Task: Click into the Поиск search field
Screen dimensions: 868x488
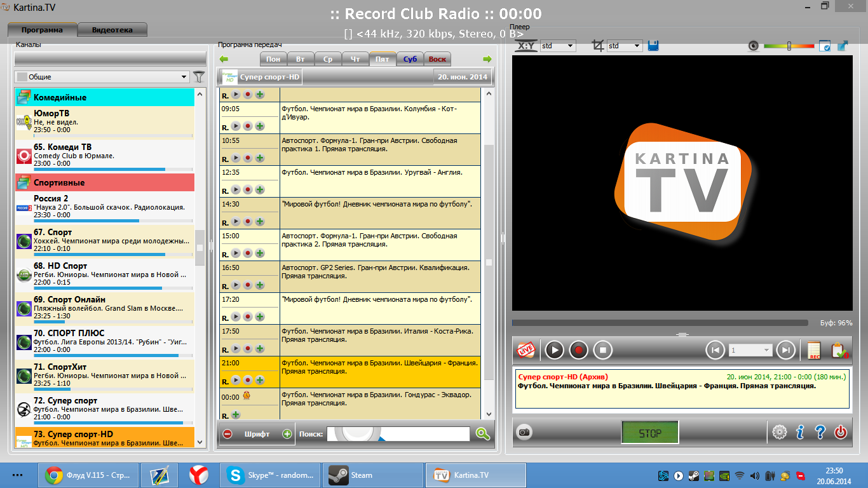Action: click(x=398, y=434)
